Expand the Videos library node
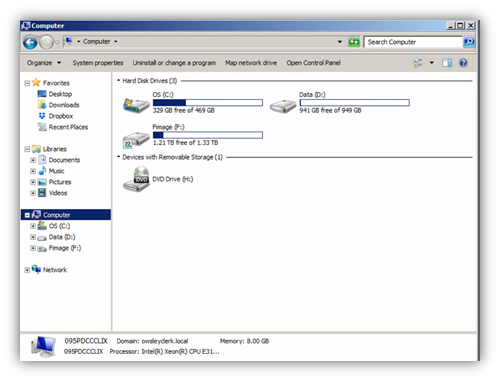 33,193
